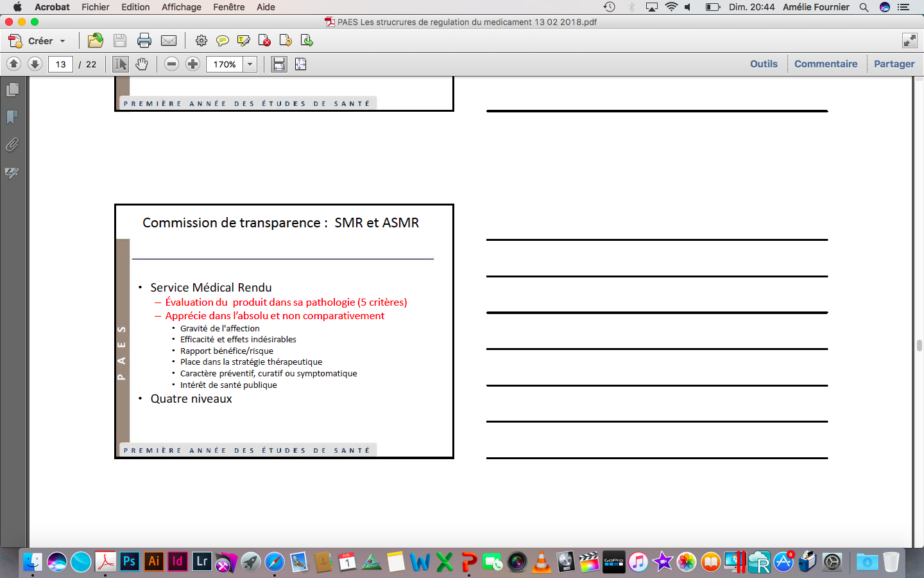Viewport: 924px width, 578px height.
Task: Select the Hand pan tool
Action: (x=142, y=64)
